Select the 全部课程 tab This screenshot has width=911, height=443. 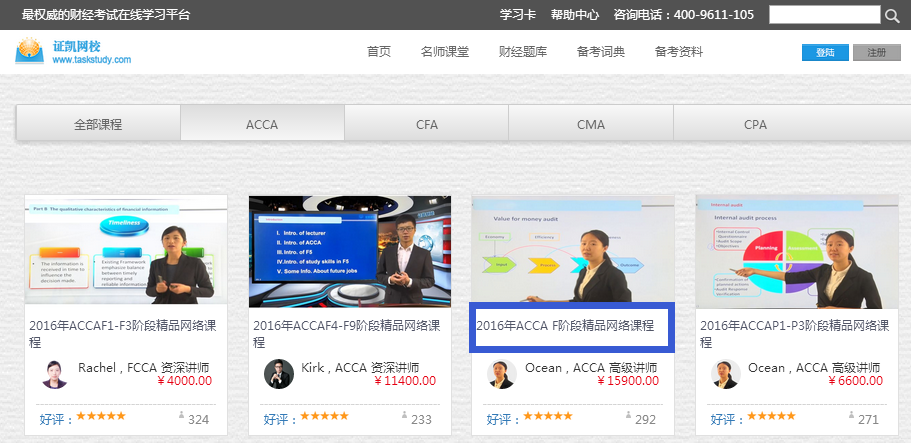coord(98,124)
